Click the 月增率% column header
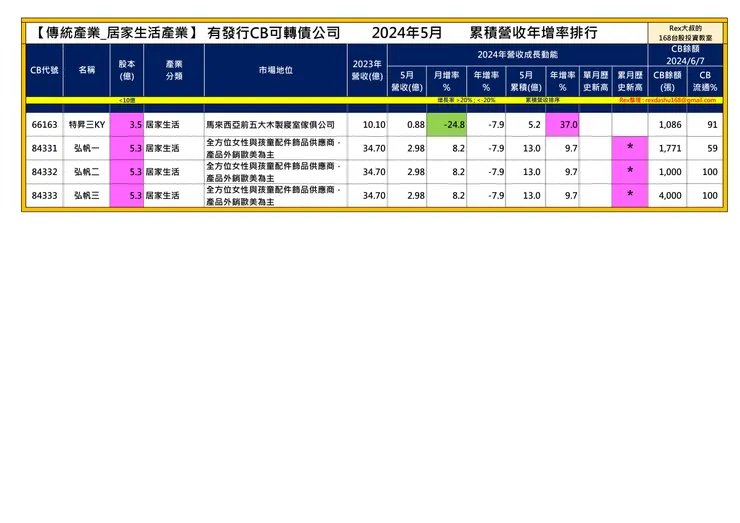 coord(446,81)
